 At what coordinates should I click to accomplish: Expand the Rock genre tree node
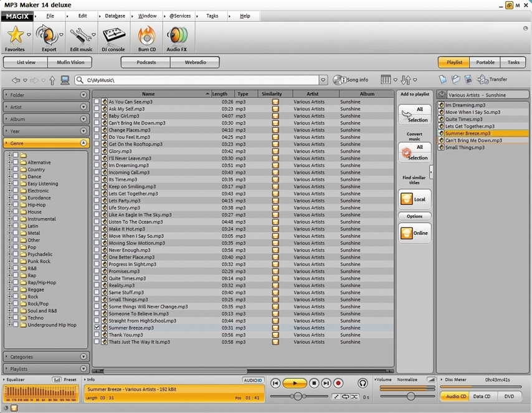9,297
